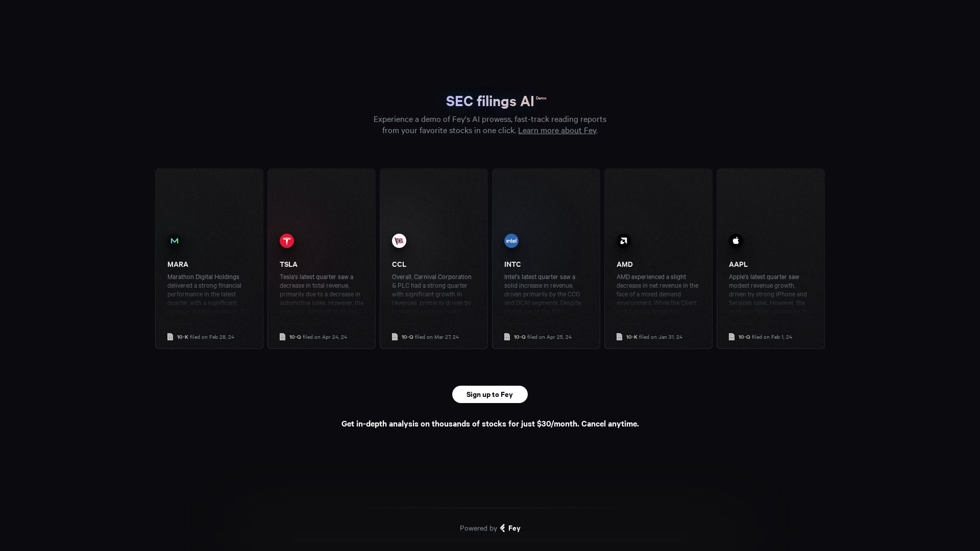Image resolution: width=980 pixels, height=551 pixels.
Task: Click the red Tesla logo icon
Action: pyautogui.click(x=287, y=241)
